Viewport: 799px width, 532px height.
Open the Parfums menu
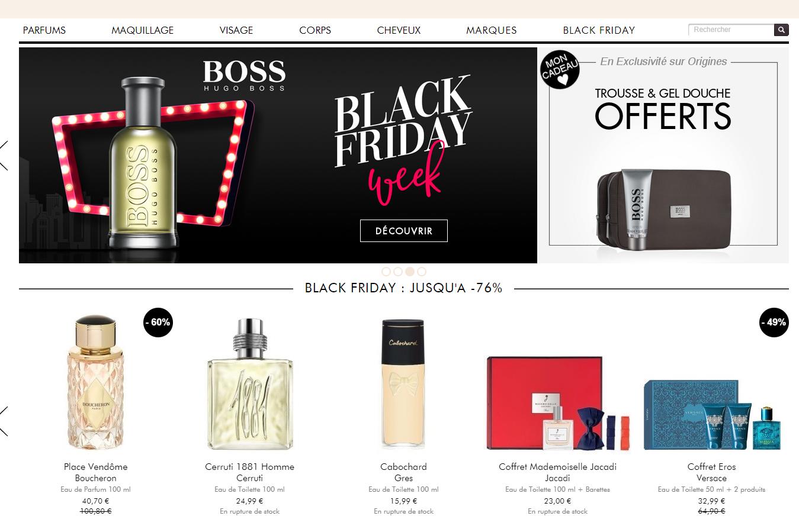(x=44, y=30)
